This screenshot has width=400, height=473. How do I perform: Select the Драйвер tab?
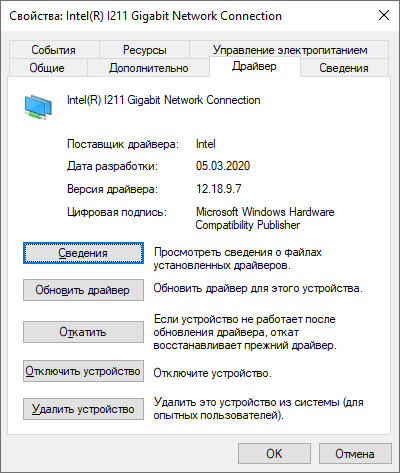(x=254, y=66)
